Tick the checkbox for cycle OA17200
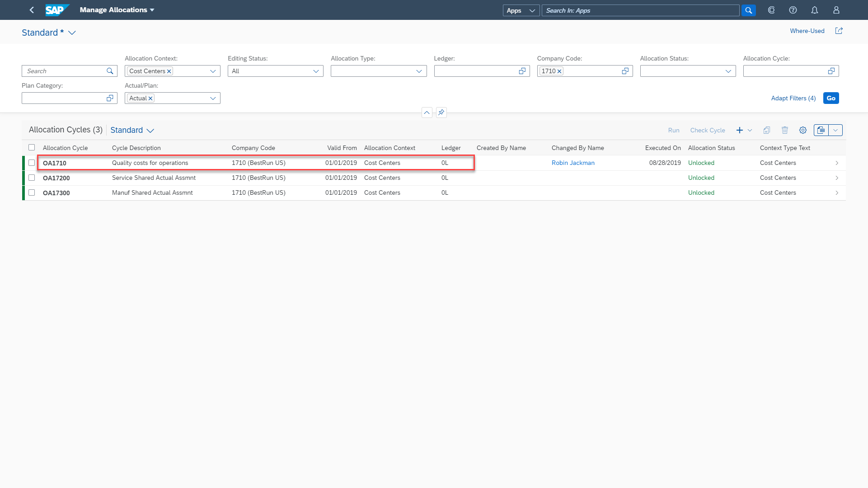The image size is (868, 488). (x=32, y=178)
